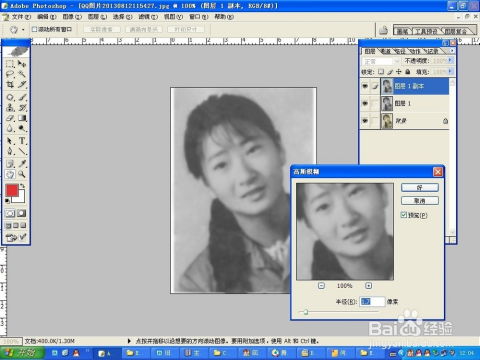Select the Hand tool in the toolbox
Image resolution: width=480 pixels, height=360 pixels.
(10, 174)
